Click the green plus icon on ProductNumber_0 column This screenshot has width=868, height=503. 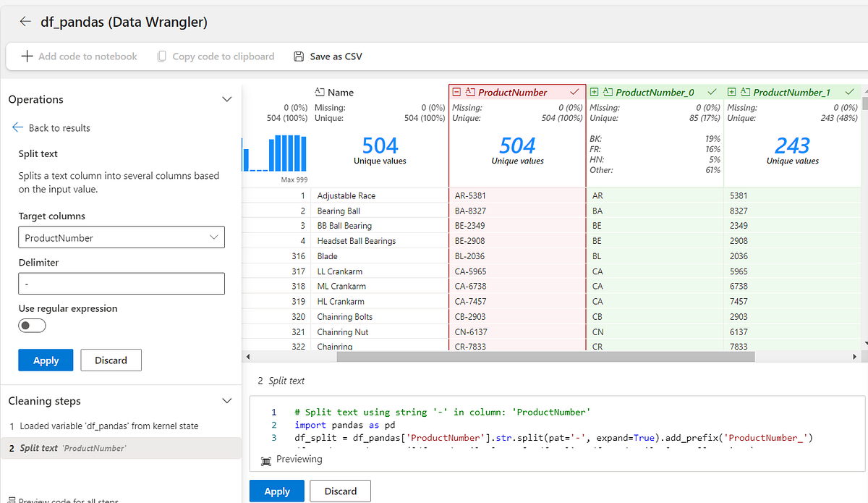click(595, 93)
